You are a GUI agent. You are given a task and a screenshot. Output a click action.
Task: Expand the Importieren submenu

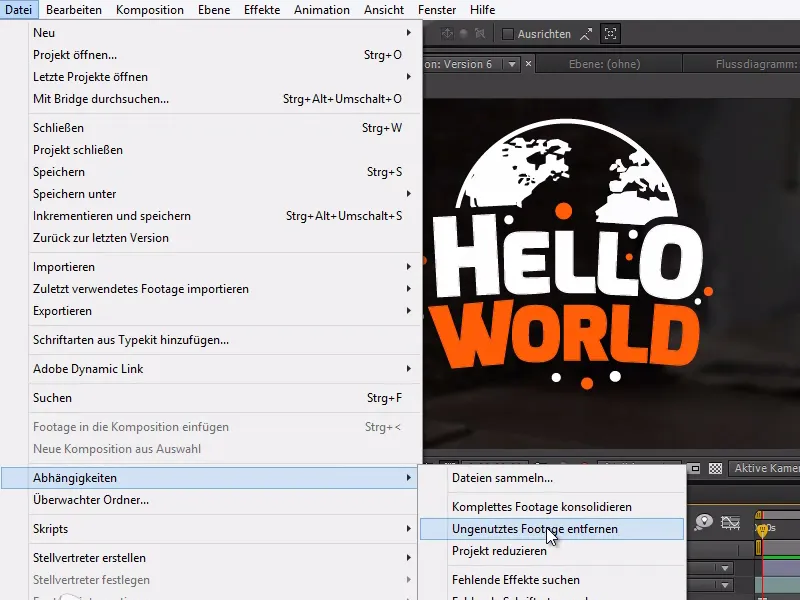coord(224,266)
